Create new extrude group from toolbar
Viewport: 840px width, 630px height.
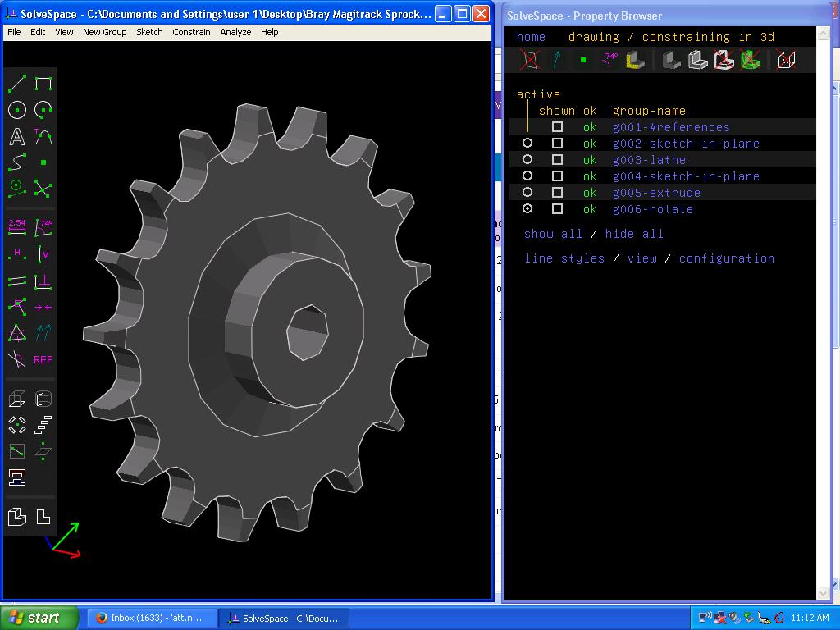click(17, 399)
